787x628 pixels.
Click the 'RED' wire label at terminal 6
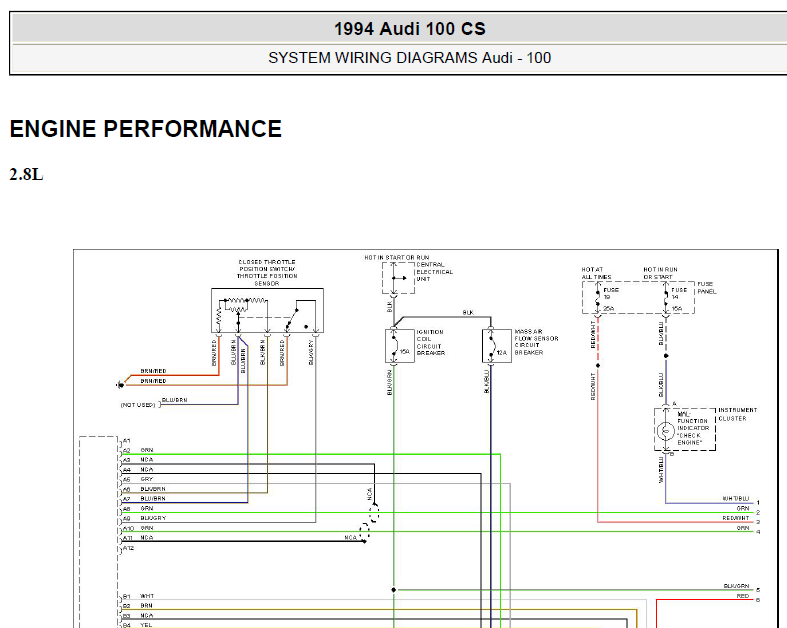(743, 596)
